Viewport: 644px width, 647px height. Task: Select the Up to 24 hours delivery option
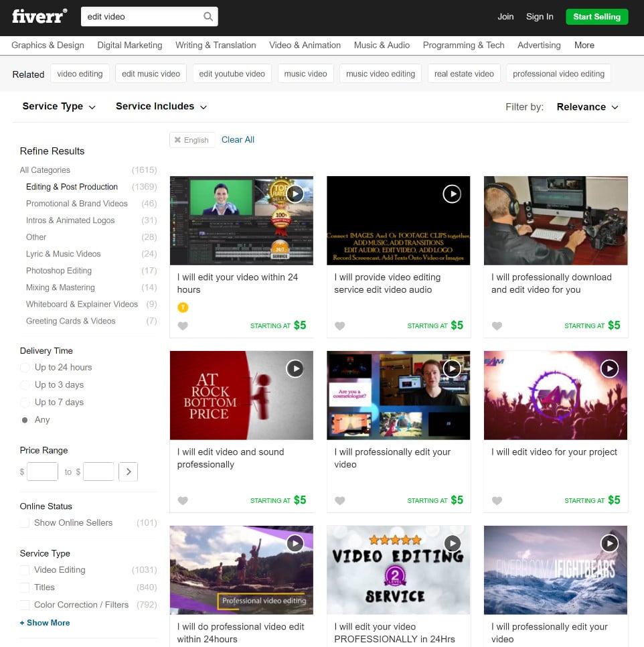pyautogui.click(x=25, y=367)
